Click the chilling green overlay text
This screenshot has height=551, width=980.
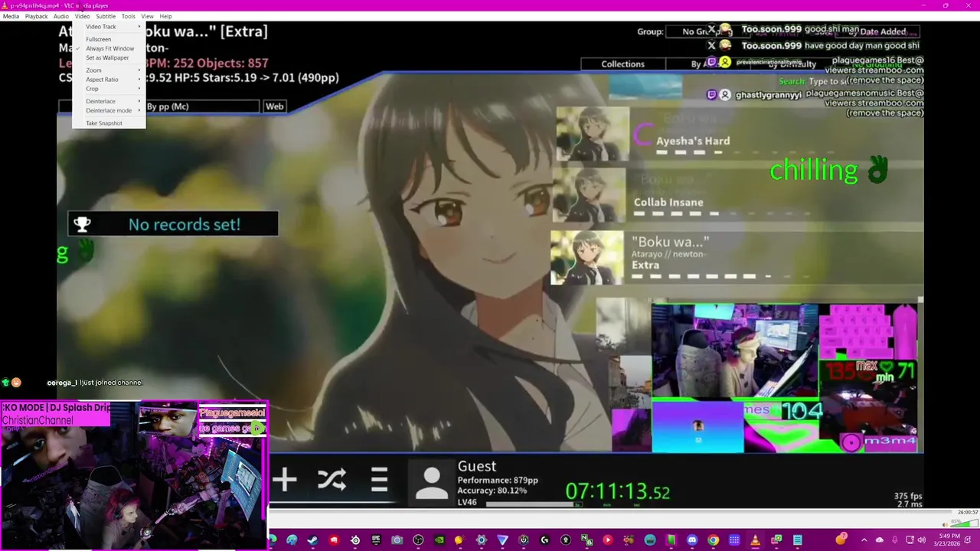coord(814,170)
